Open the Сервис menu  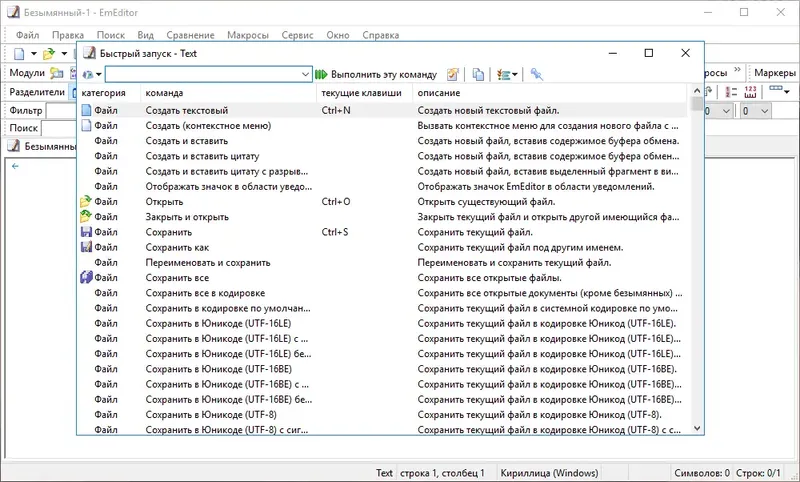click(297, 35)
